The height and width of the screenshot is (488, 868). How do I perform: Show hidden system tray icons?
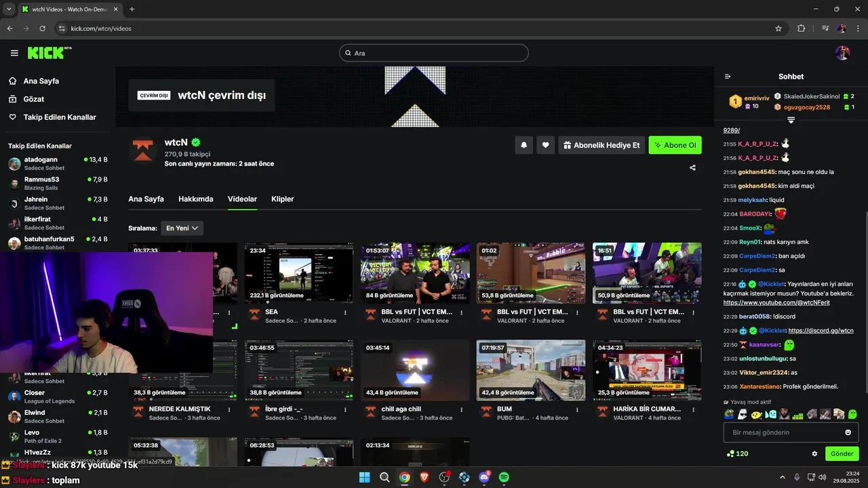coord(782,477)
